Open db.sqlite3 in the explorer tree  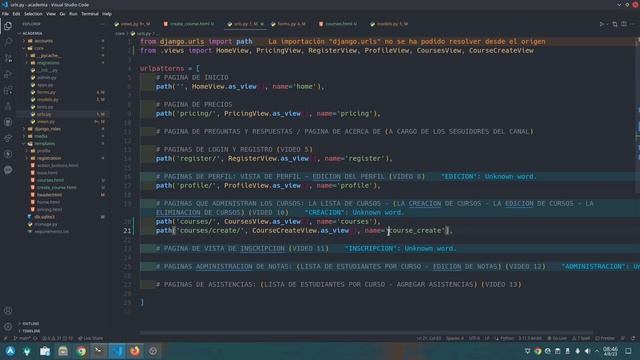click(44, 217)
